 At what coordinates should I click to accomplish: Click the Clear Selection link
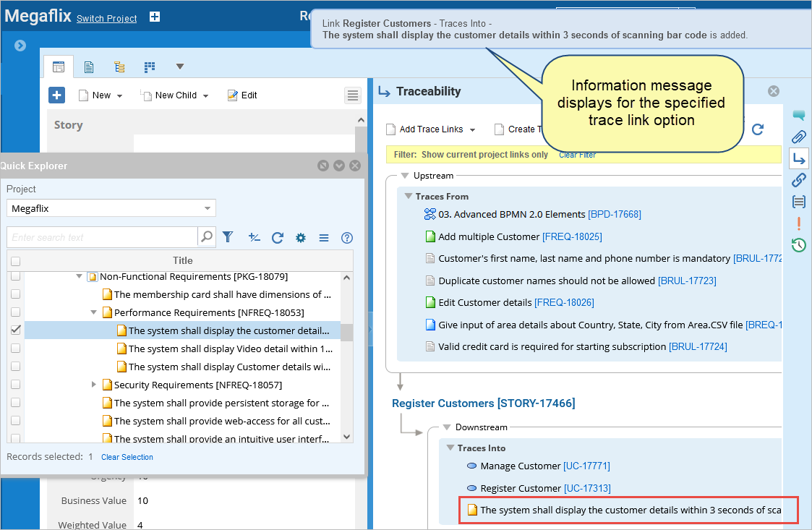[x=127, y=457]
